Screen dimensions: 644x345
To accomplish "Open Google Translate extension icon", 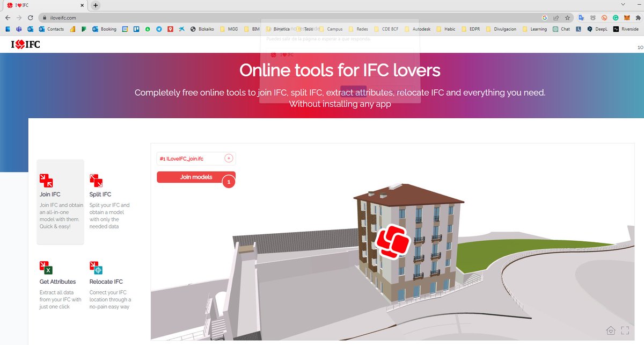I will (581, 18).
